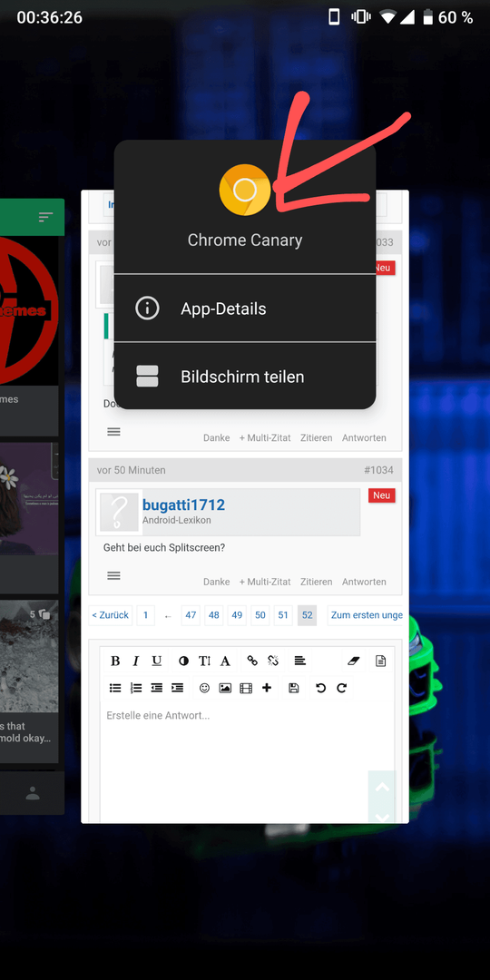Open the font size dropdown
The width and height of the screenshot is (490, 980).
(x=204, y=661)
